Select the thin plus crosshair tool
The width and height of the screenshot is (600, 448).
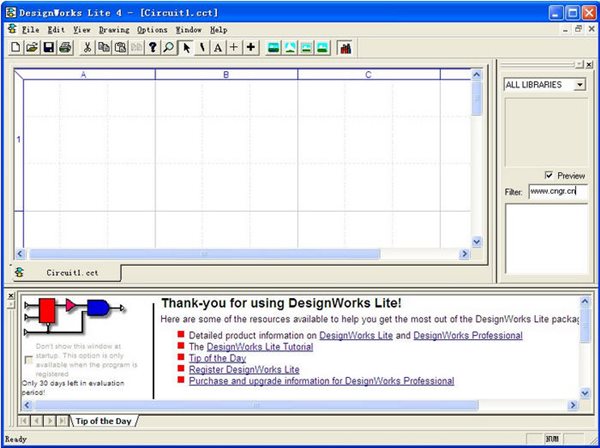(x=234, y=47)
